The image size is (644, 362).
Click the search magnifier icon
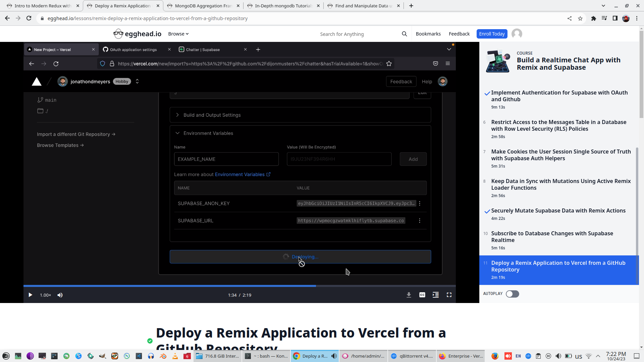405,34
